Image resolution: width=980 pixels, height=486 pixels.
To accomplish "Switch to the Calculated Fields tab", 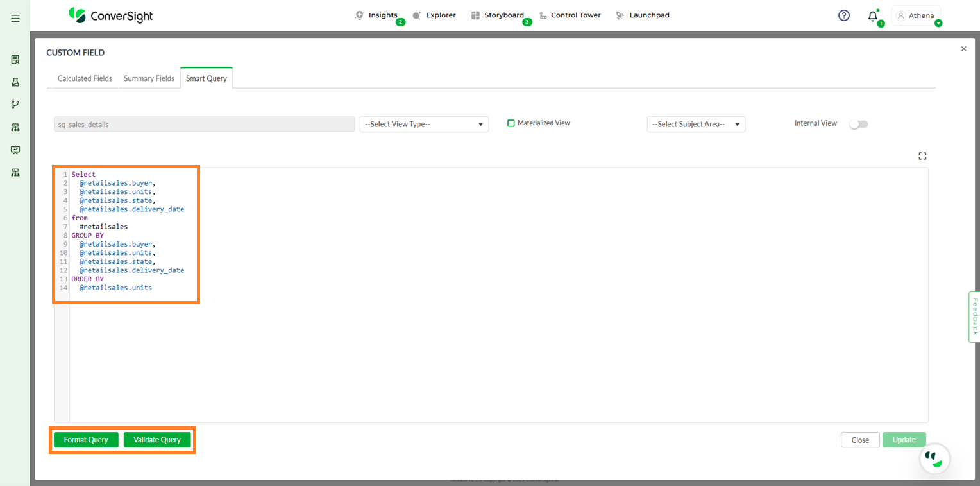I will point(85,78).
